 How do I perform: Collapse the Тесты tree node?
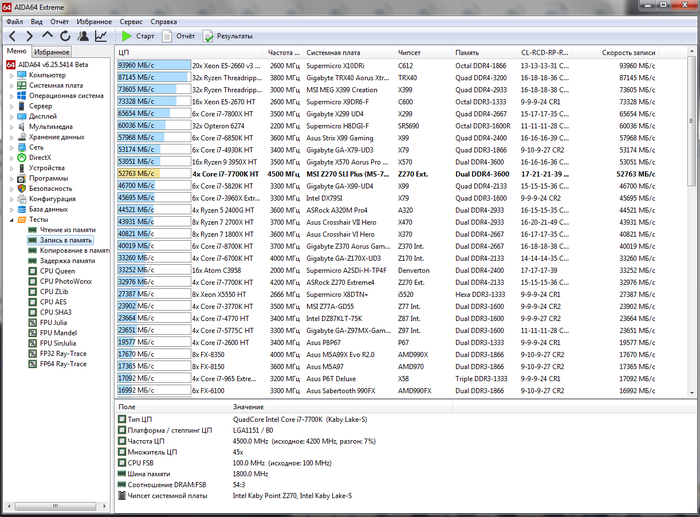(x=12, y=220)
